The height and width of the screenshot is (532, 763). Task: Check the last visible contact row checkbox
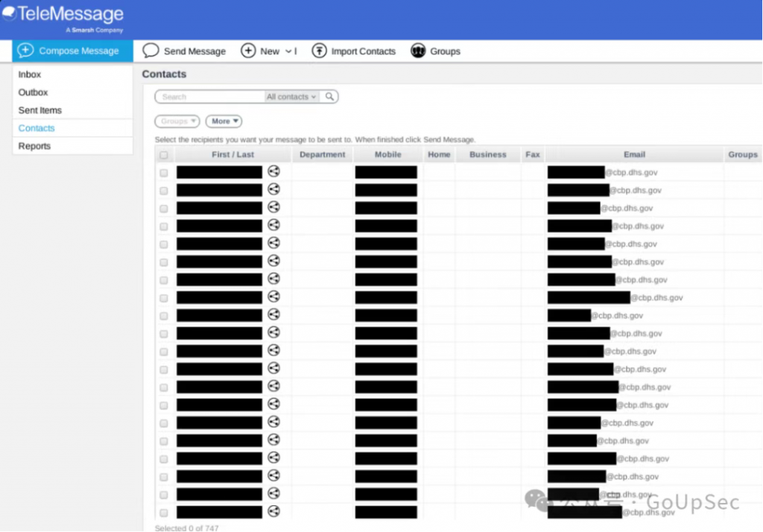[163, 513]
